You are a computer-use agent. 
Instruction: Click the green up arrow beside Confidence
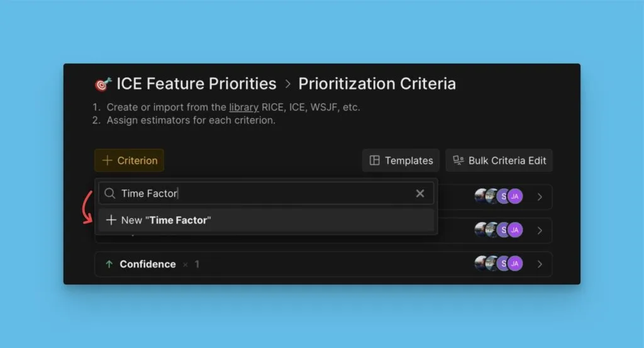108,264
